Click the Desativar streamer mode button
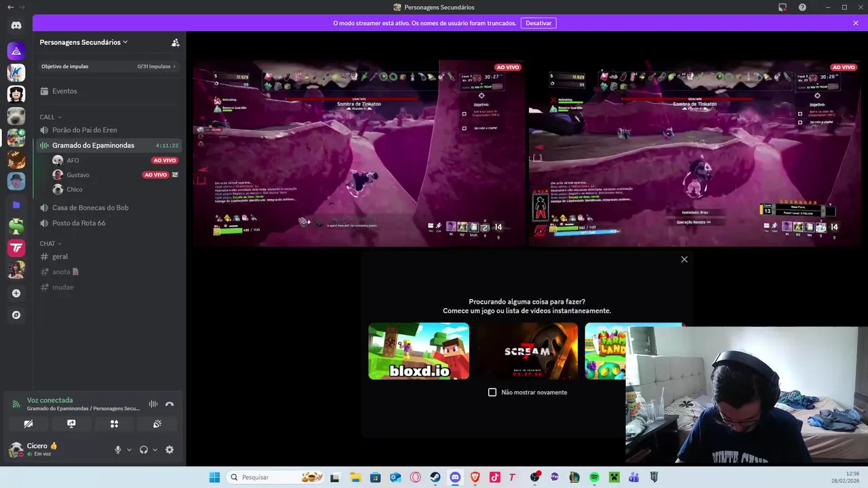 [538, 23]
